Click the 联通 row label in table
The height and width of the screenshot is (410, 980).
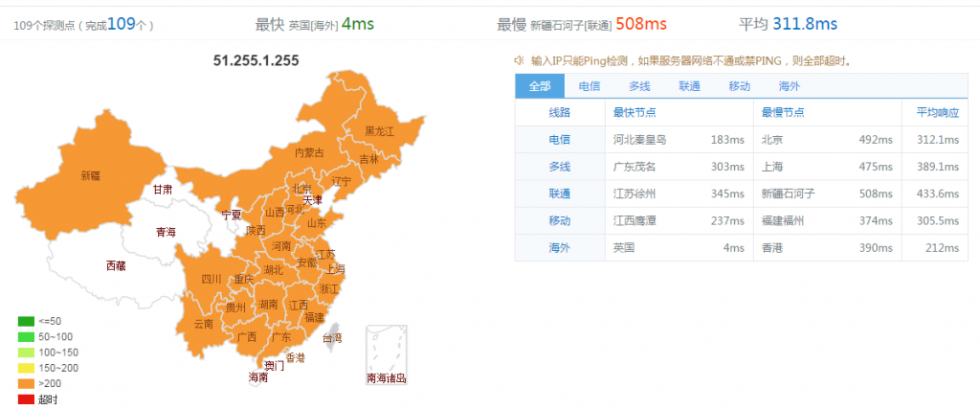559,194
